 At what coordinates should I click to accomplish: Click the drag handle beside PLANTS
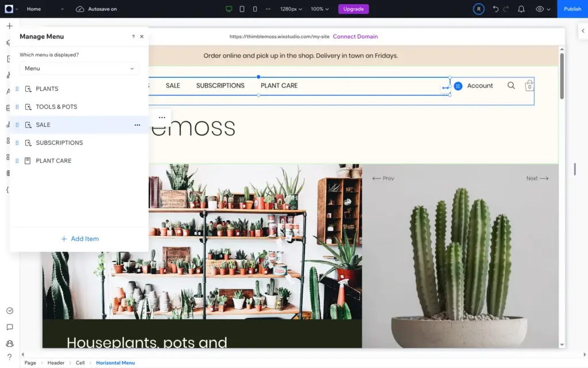click(x=17, y=89)
